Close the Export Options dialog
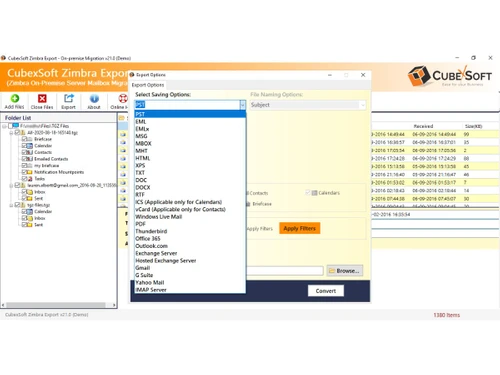This screenshot has width=500, height=375. click(x=363, y=75)
